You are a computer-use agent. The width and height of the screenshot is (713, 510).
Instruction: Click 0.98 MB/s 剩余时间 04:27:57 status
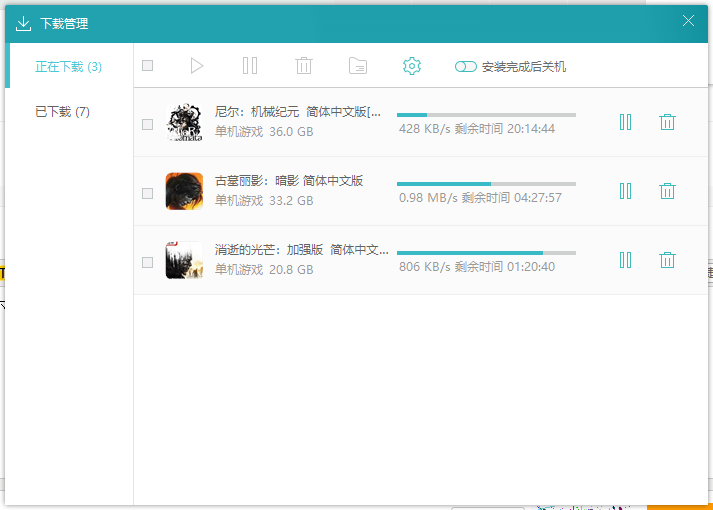click(x=480, y=198)
